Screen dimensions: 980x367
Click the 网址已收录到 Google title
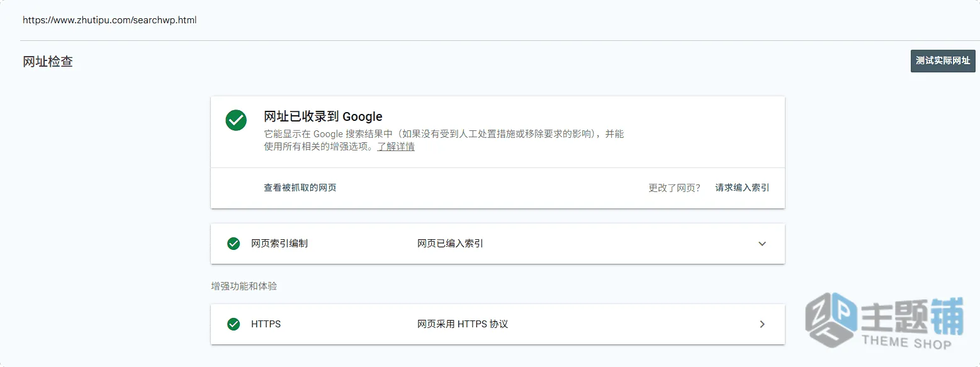323,116
